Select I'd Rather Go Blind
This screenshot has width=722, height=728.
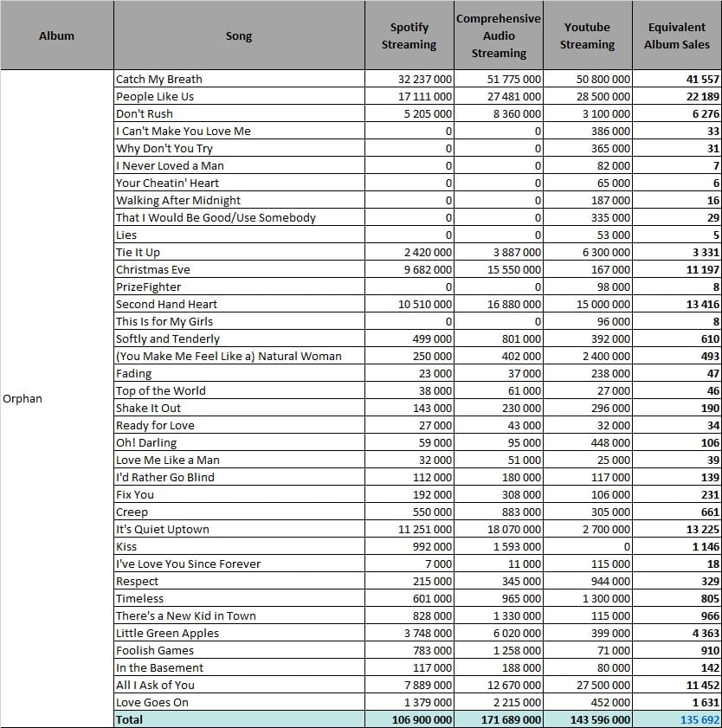point(239,477)
